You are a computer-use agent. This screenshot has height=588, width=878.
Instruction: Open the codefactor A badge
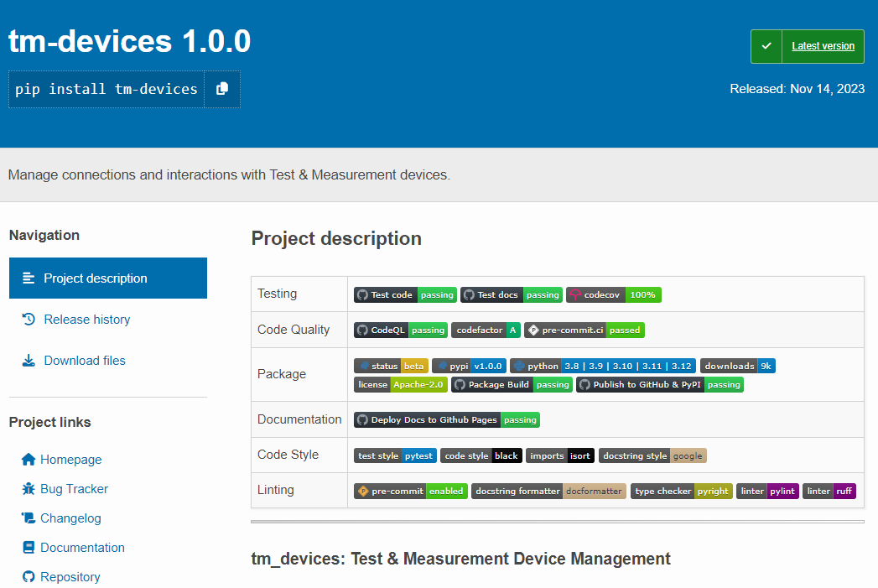486,330
